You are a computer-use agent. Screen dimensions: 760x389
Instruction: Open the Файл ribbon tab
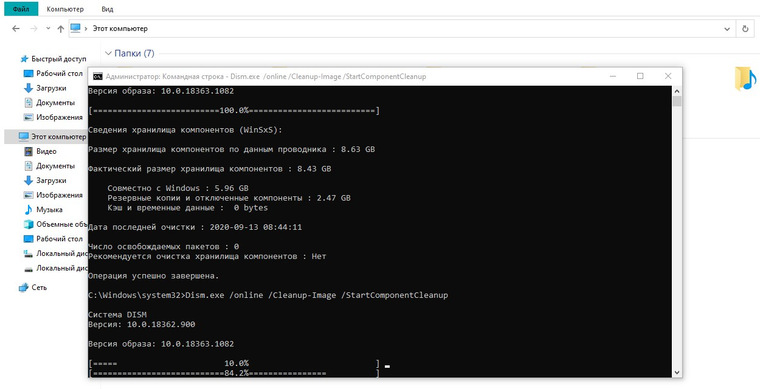[x=21, y=9]
